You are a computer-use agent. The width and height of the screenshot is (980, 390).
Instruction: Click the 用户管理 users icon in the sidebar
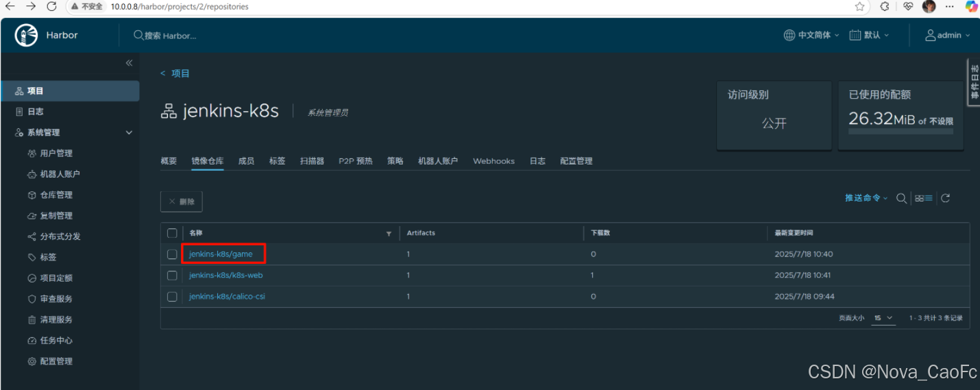(x=32, y=154)
